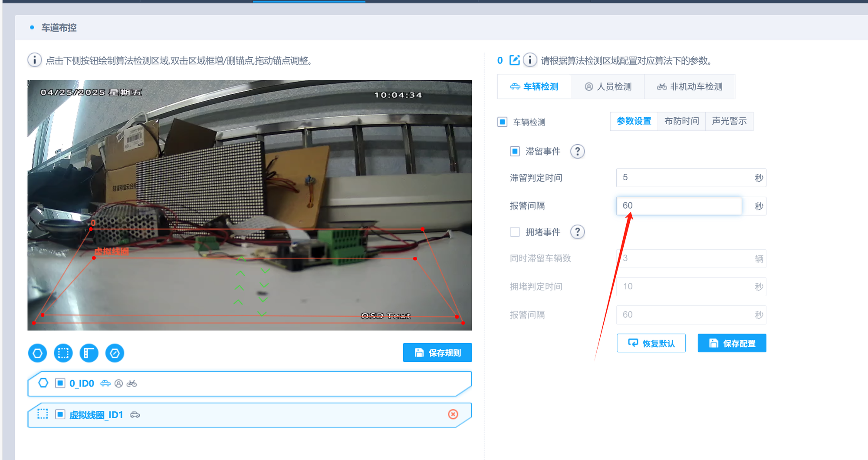Viewport: 868px width, 460px height.
Task: Click info icon beside parameter config hint
Action: 530,60
